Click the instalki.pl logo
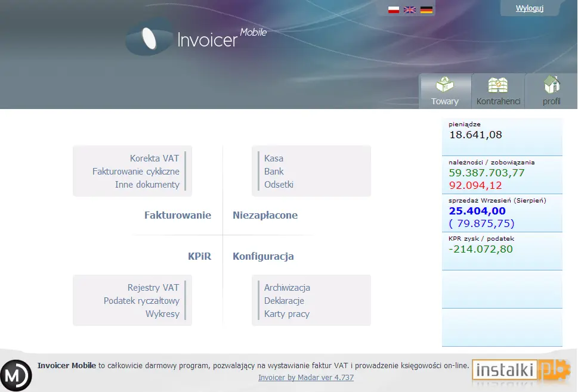The width and height of the screenshot is (578, 392). 521,371
